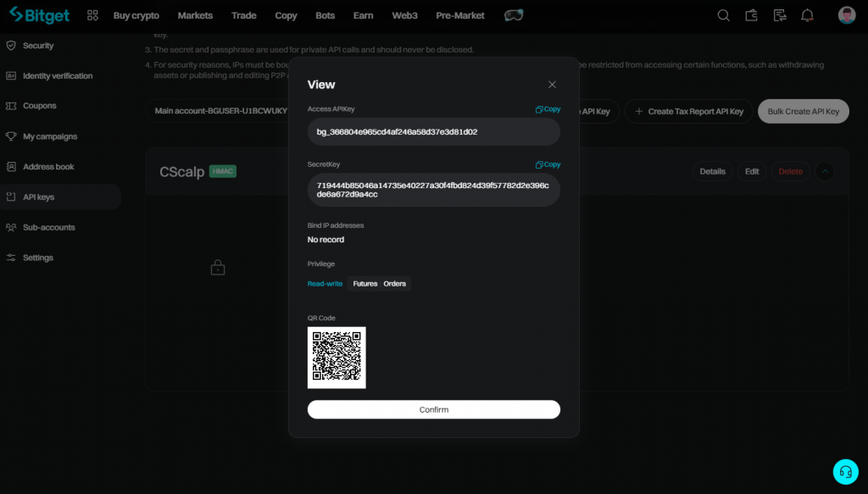The image size is (868, 494).
Task: Open the Trade menu in navigation
Action: tap(244, 15)
